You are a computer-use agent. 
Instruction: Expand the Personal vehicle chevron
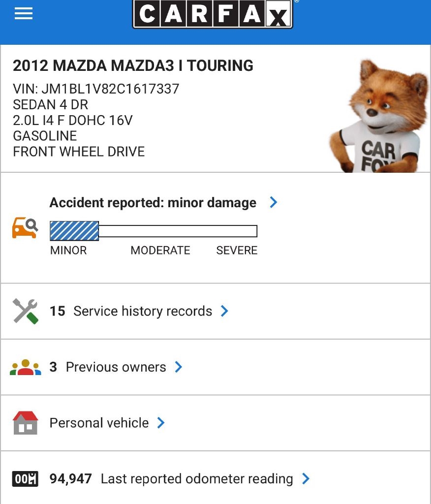(x=161, y=423)
